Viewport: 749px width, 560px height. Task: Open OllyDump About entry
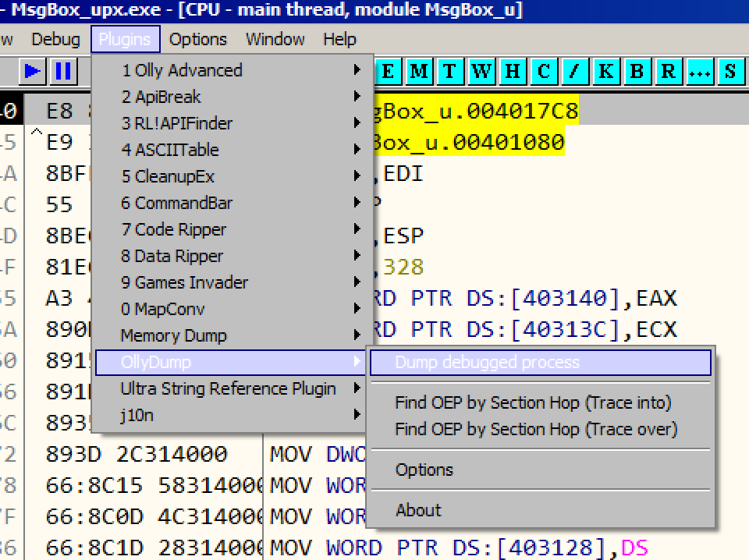541,510
